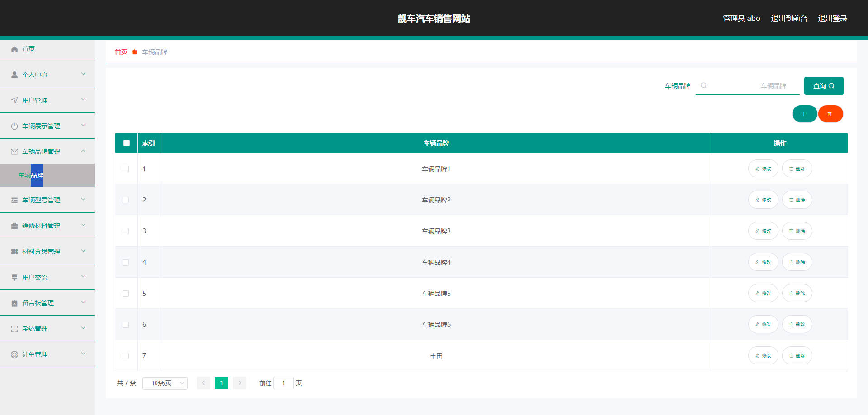Select the 车辆品牌 submenu item
Screen dimensions: 868x415
pyautogui.click(x=47, y=175)
